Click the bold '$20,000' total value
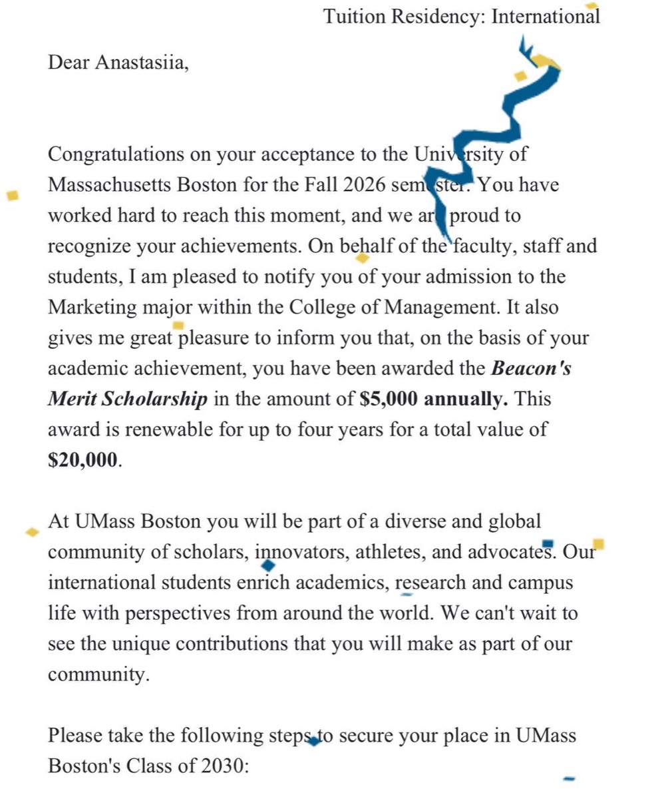The image size is (672, 799). [83, 460]
